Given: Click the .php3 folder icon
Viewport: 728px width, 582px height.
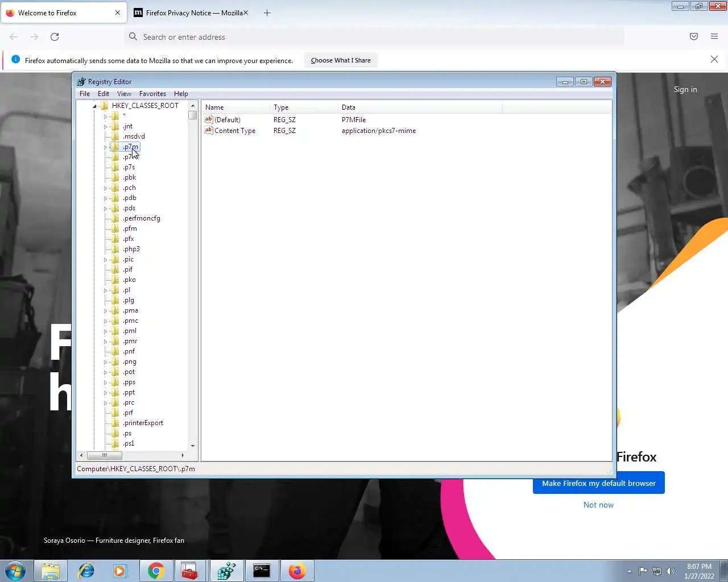Looking at the screenshot, I should coord(115,249).
